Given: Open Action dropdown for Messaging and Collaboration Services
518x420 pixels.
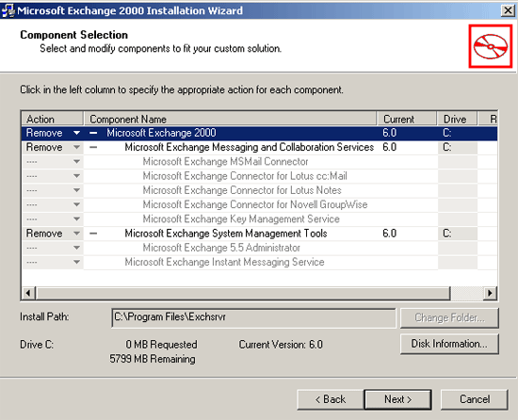Looking at the screenshot, I should coord(76,147).
